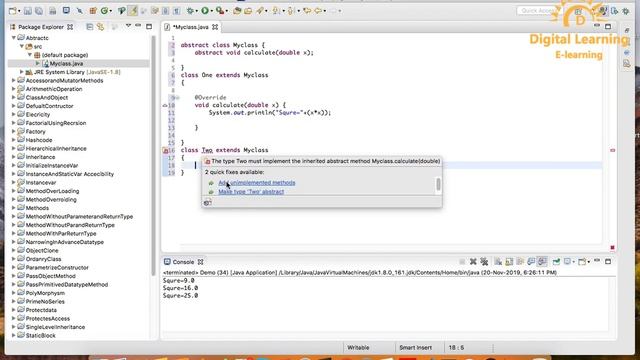This screenshot has height=360, width=640.
Task: Toggle Scroll Lock in Console
Action: (509, 262)
